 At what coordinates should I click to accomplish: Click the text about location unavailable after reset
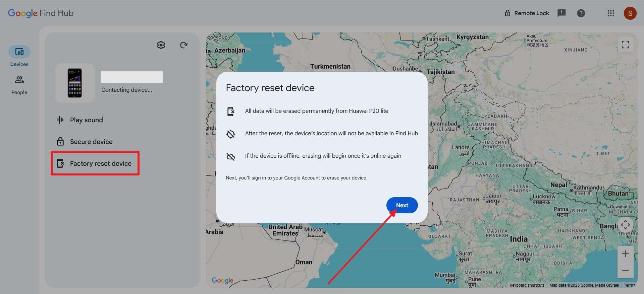331,133
